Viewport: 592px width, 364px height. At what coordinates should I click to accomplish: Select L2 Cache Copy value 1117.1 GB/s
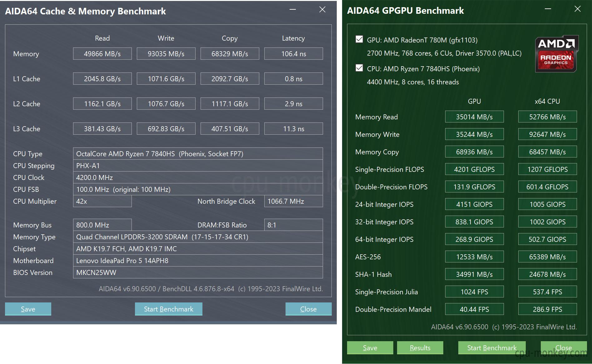pos(230,104)
